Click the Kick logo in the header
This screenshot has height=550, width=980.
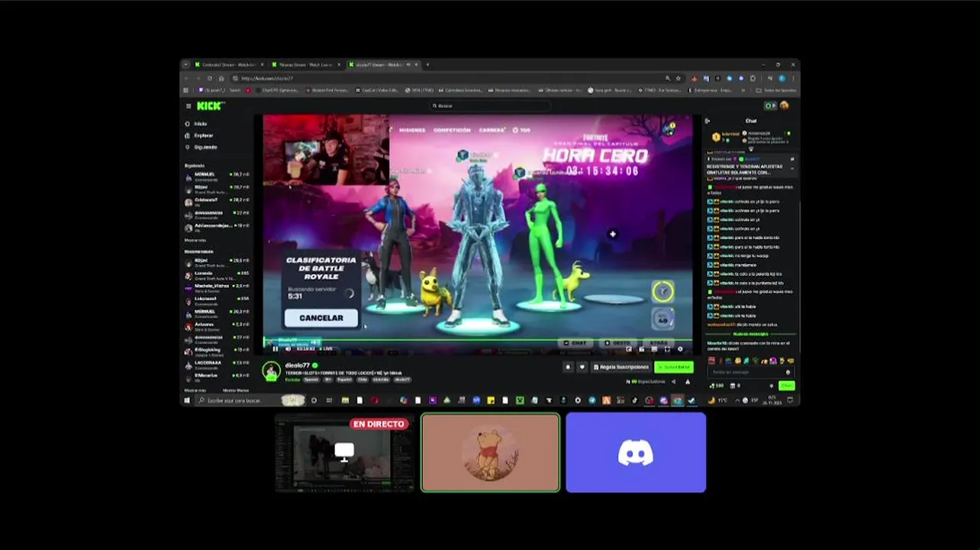coord(210,106)
